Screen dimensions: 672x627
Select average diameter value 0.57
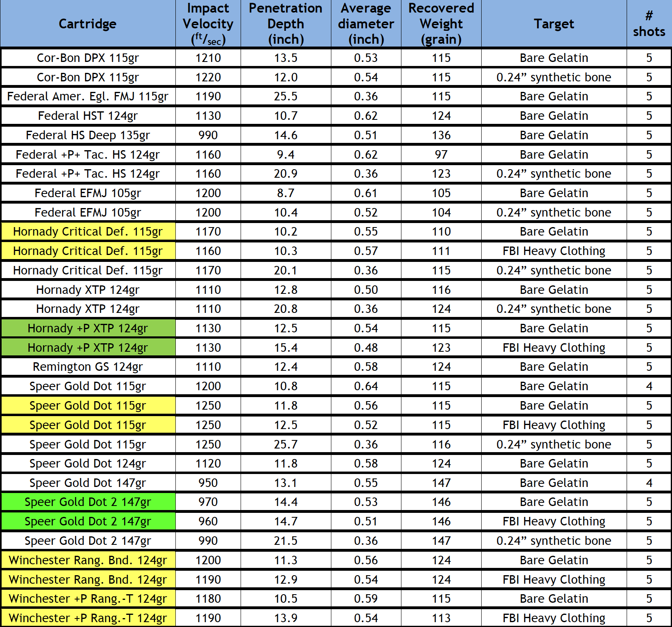point(366,251)
